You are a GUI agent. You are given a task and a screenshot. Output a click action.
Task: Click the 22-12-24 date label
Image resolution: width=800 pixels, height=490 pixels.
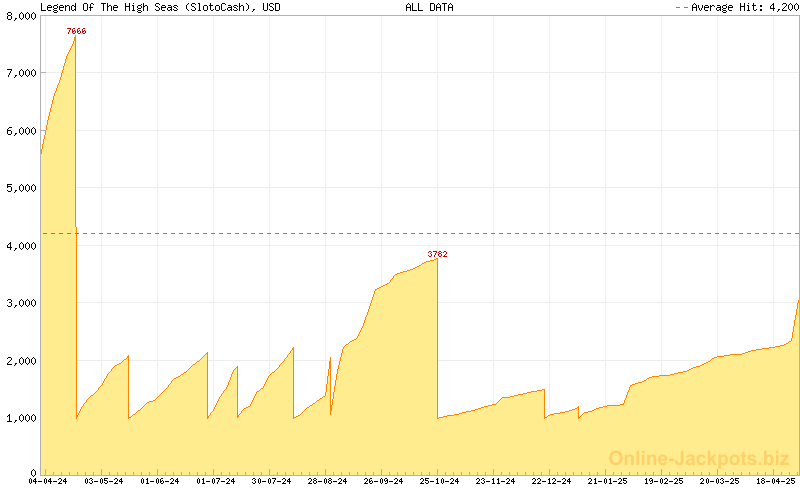tap(552, 481)
